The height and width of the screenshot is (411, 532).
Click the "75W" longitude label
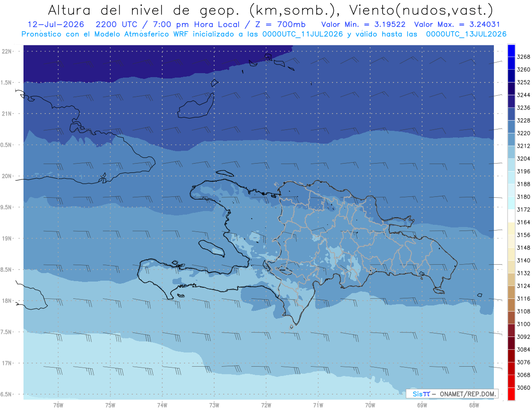coord(110,404)
